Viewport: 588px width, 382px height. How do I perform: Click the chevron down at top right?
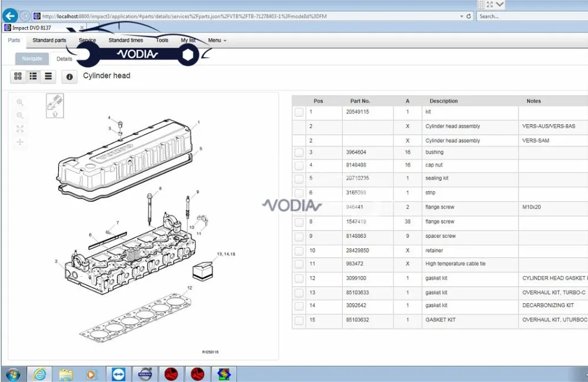500,5
